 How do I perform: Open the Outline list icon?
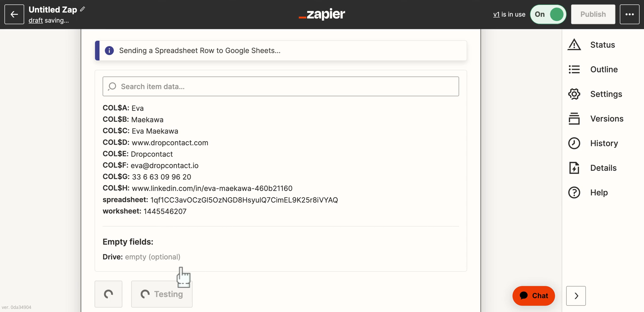click(574, 69)
